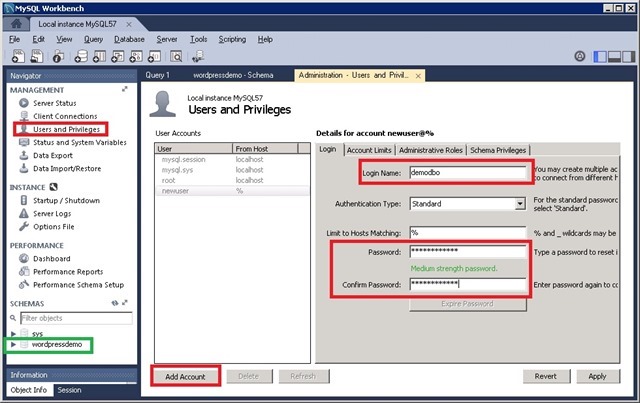Open Users and Privileges in Navigator
Screen dimensions: 640x403
point(66,129)
